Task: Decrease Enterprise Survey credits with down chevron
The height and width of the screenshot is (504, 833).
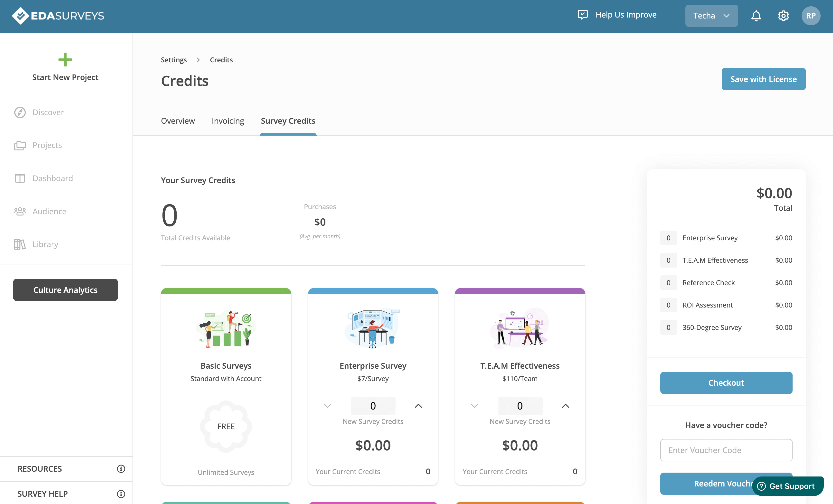Action: coord(327,406)
